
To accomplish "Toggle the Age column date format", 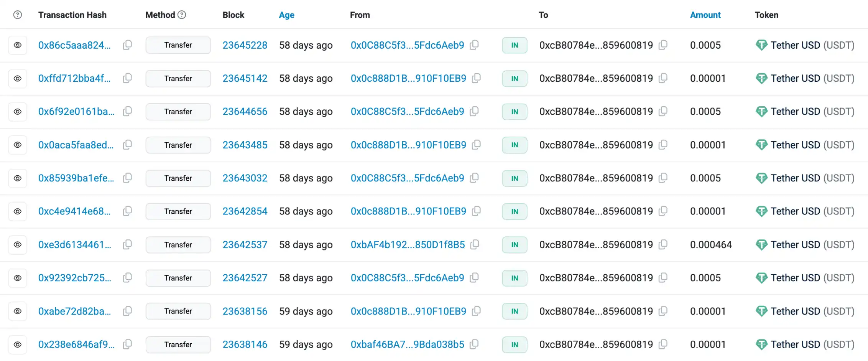I will click(x=286, y=15).
